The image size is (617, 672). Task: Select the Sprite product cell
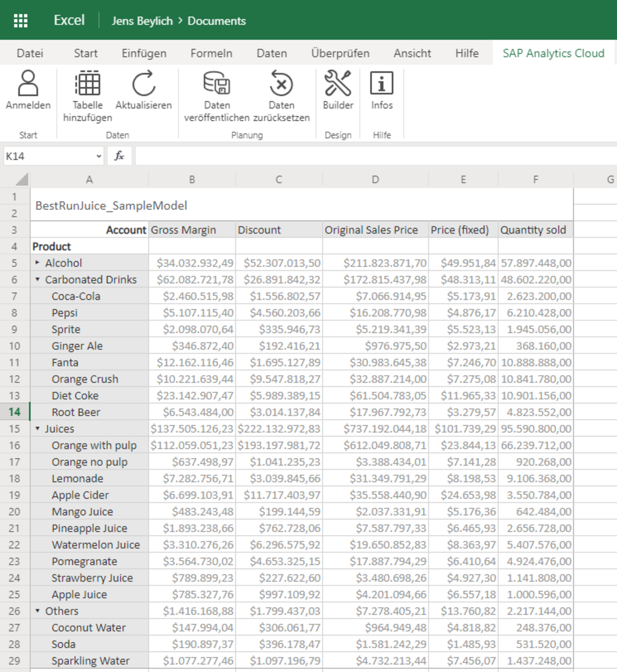89,329
